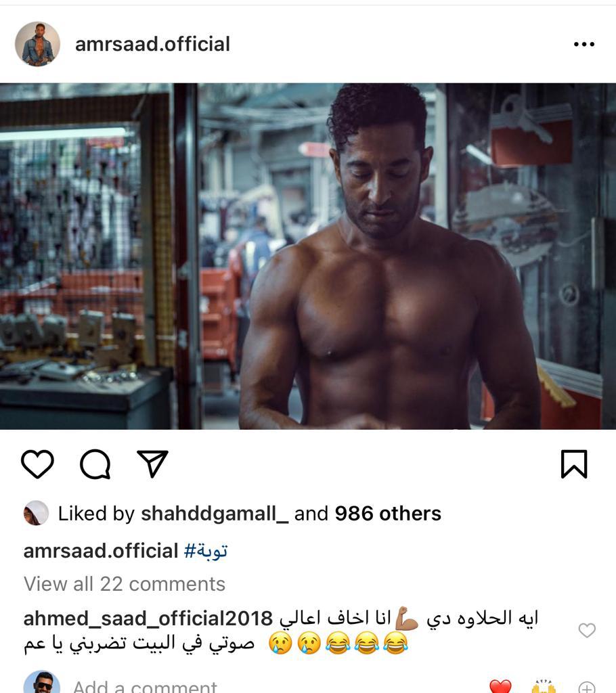Viewport: 616px width, 693px height.
Task: Like ahmed_saad_official2018's comment
Action: (x=587, y=630)
